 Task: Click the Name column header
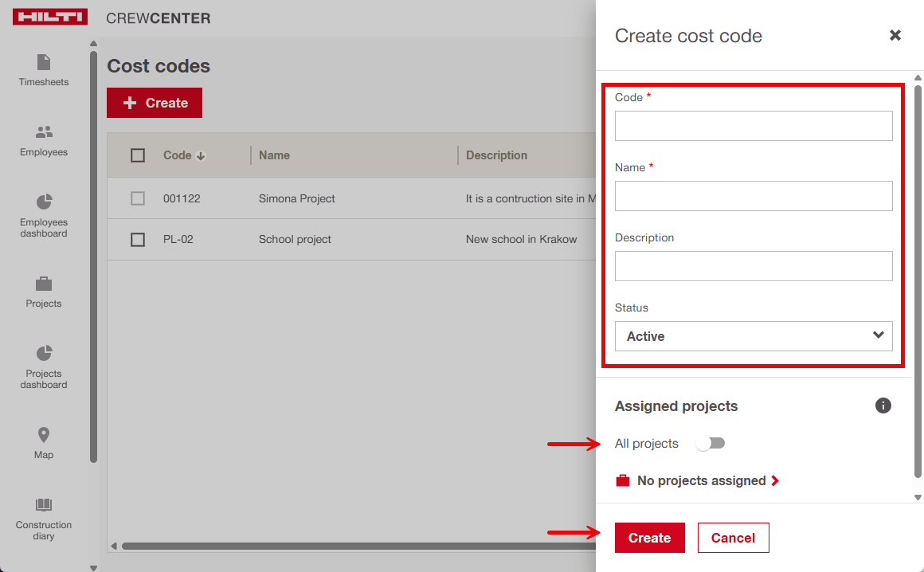click(274, 155)
